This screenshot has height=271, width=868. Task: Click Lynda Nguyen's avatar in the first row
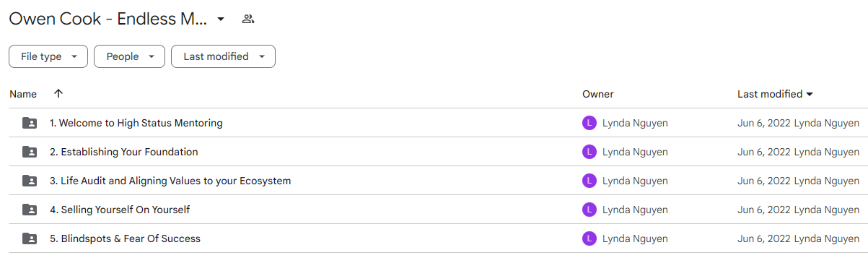(589, 123)
